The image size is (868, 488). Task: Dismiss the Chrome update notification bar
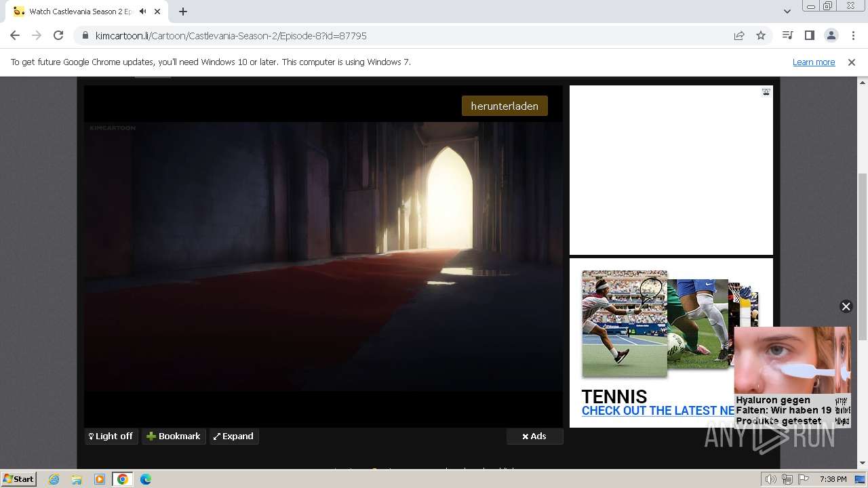point(852,62)
